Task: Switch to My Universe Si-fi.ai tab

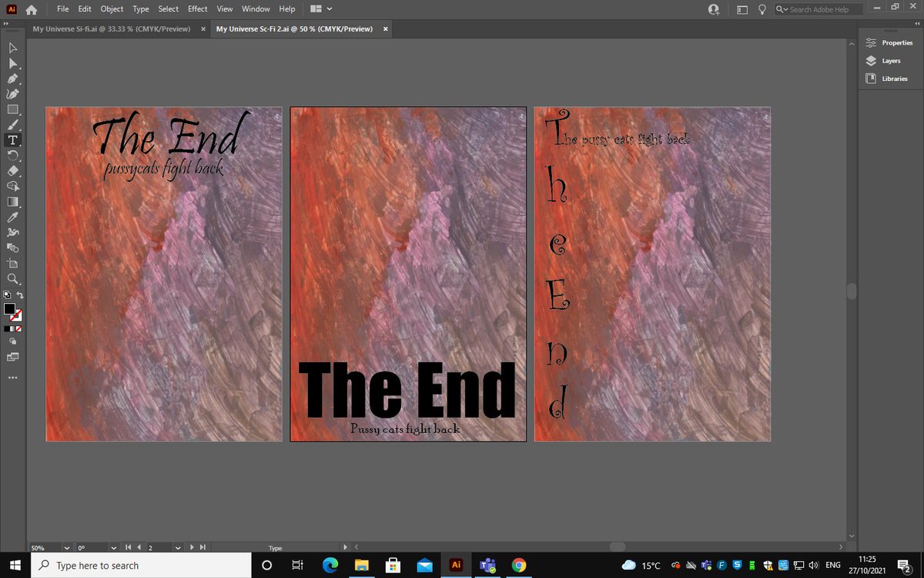Action: click(112, 29)
